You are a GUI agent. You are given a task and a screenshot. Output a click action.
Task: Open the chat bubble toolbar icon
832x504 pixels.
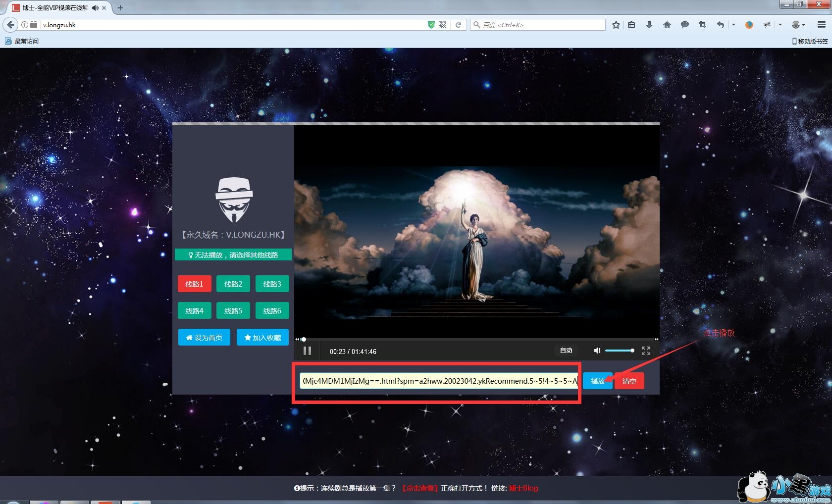(685, 25)
